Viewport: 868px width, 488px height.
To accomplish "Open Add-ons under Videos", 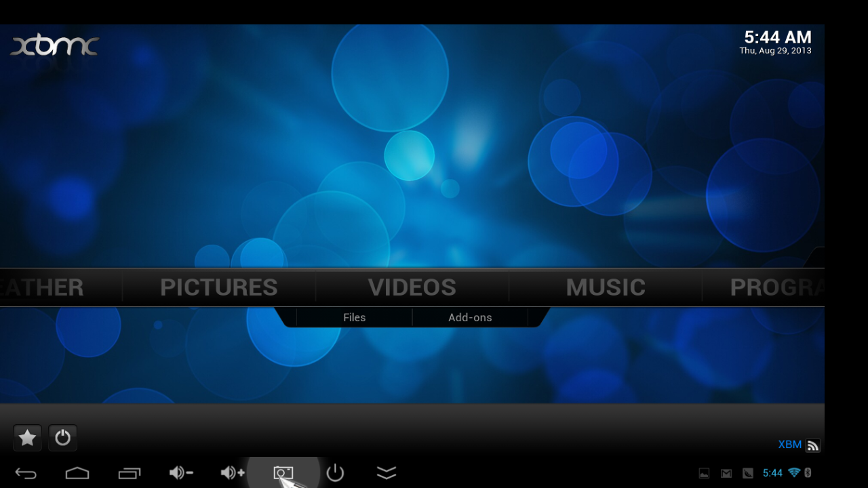I will [x=470, y=317].
